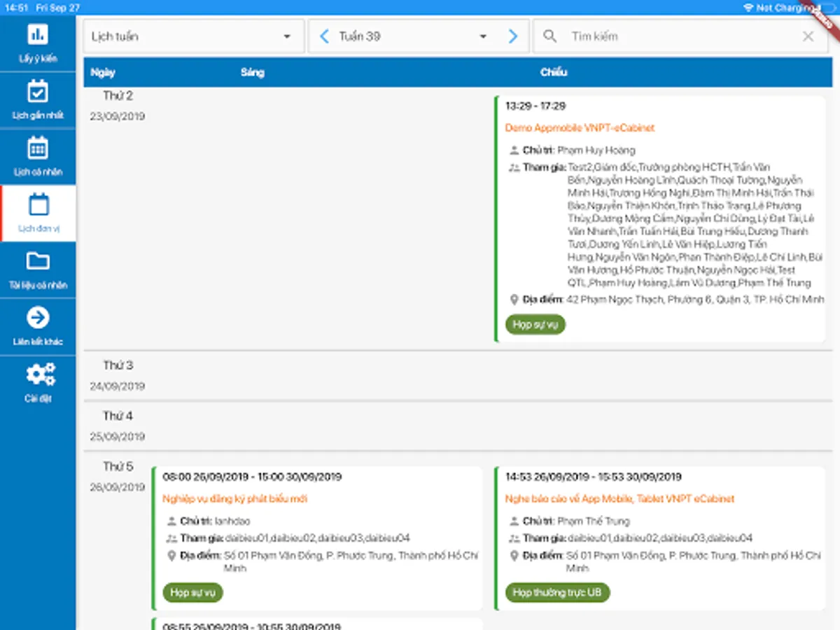Click the 14:53 26/09/2019 - 15:53 30/09/2019 time

(x=594, y=477)
